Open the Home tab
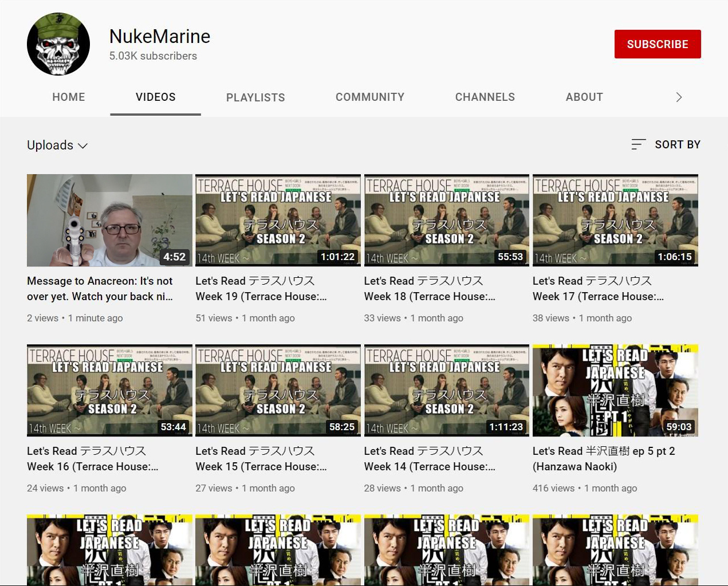Viewport: 728px width, 586px height. point(69,97)
